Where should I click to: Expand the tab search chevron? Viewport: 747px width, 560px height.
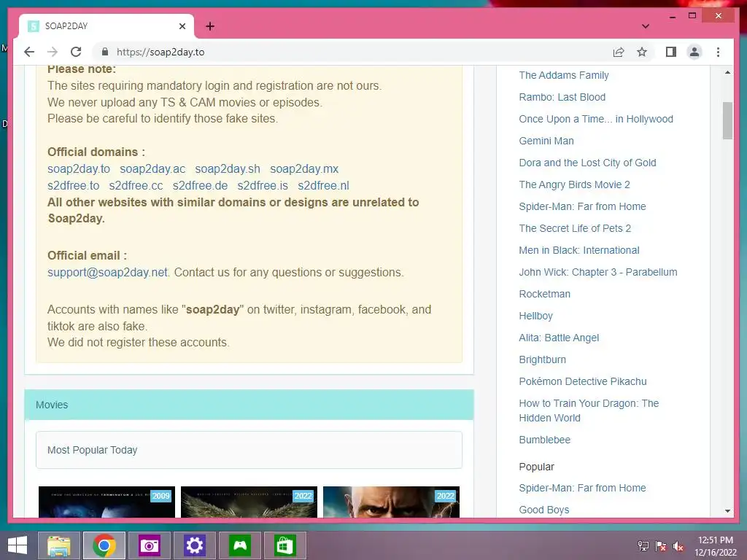coord(646,26)
